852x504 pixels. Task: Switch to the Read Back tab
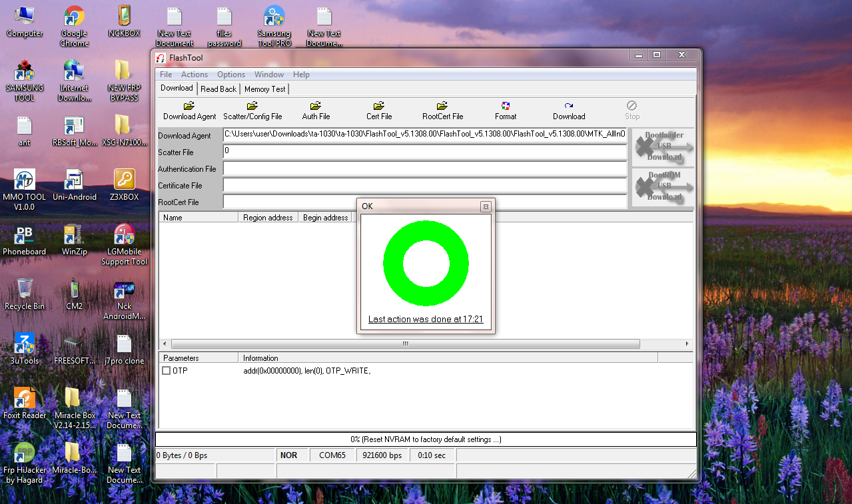218,89
